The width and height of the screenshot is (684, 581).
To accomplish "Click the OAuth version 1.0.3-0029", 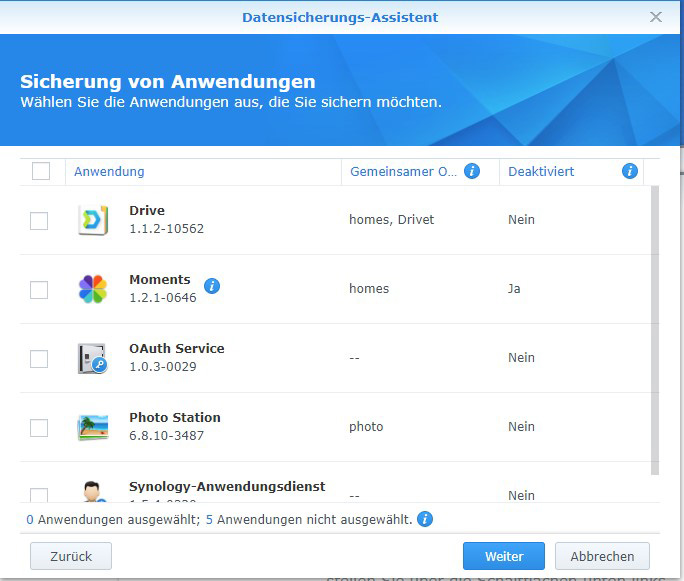I will pyautogui.click(x=163, y=366).
